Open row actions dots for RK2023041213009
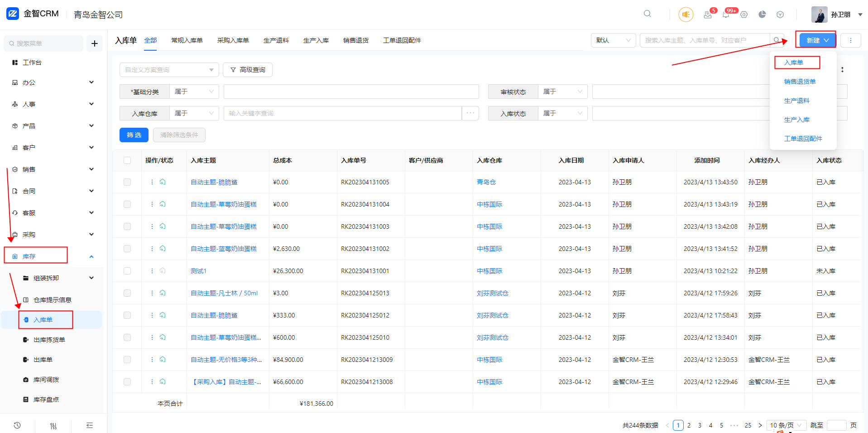868x433 pixels. 152,360
